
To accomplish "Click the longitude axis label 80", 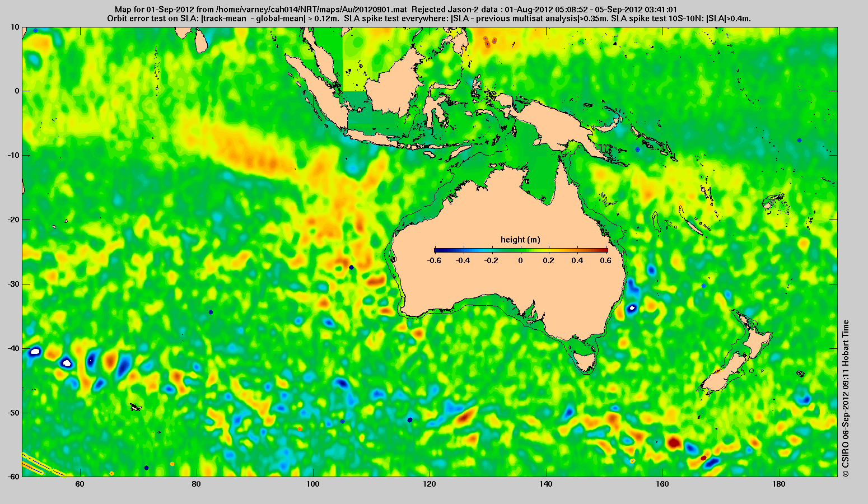I will 196,484.
